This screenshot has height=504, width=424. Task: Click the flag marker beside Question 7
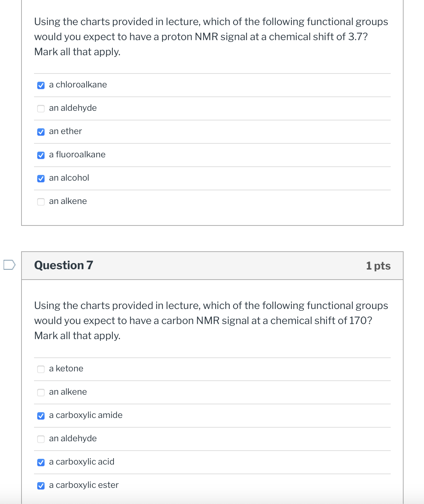pos(9,265)
